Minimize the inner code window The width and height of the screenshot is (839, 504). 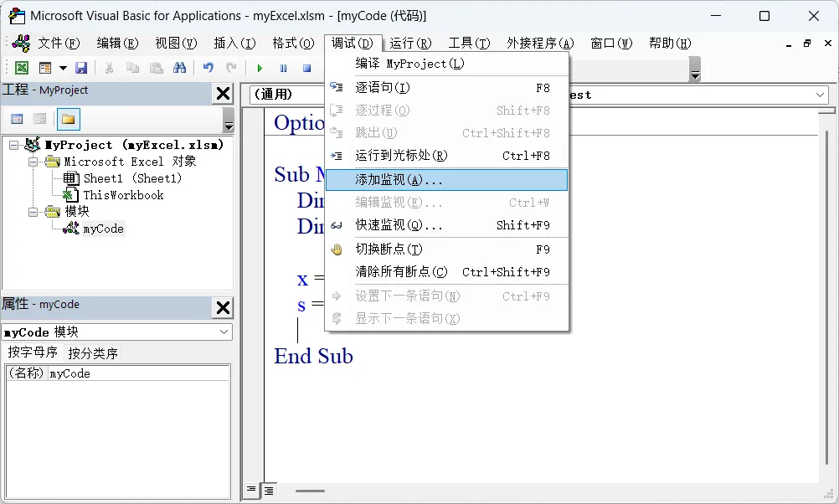tap(788, 44)
